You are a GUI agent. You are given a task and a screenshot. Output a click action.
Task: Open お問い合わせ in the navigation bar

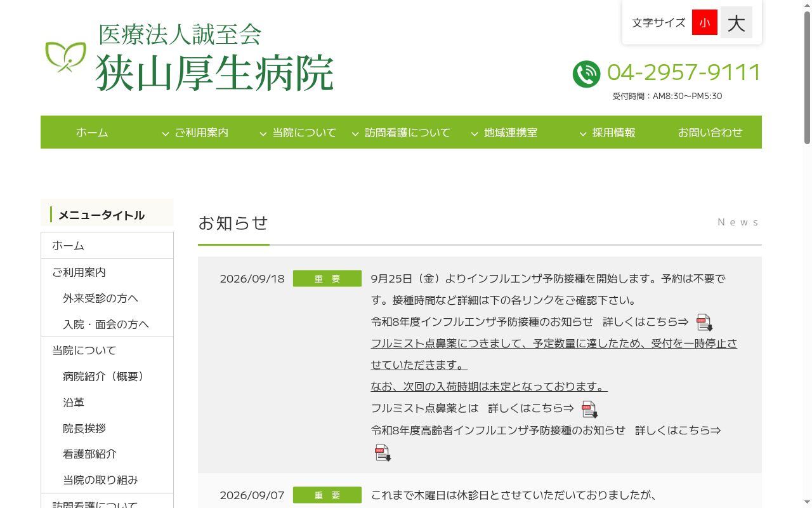pyautogui.click(x=710, y=132)
